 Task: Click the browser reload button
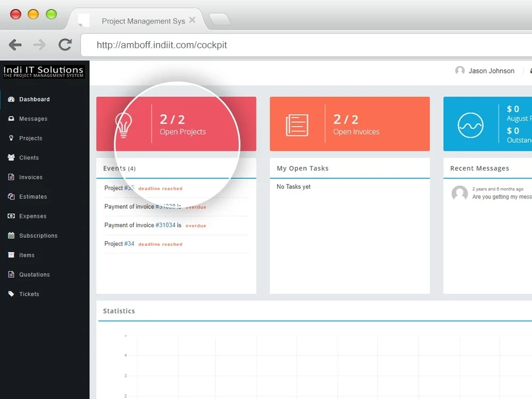(65, 45)
